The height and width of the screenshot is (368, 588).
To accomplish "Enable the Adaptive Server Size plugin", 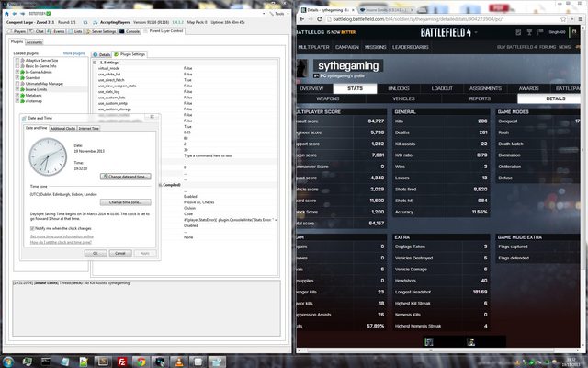I will (16, 61).
